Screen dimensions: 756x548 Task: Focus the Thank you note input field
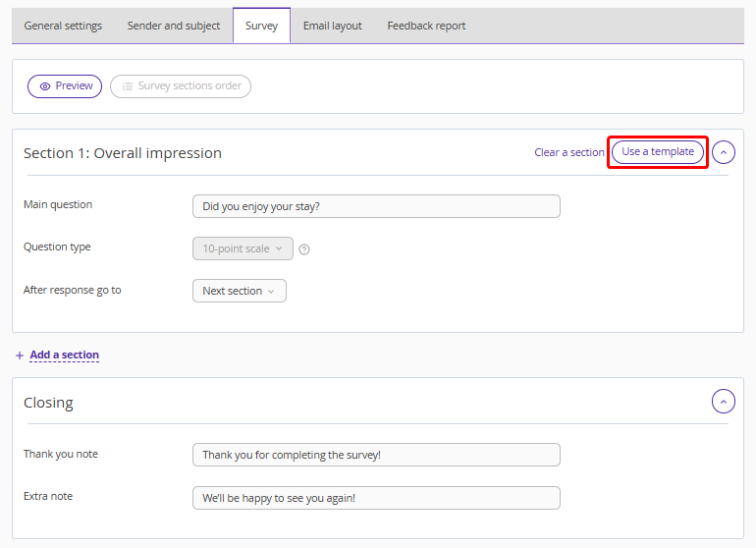(376, 455)
